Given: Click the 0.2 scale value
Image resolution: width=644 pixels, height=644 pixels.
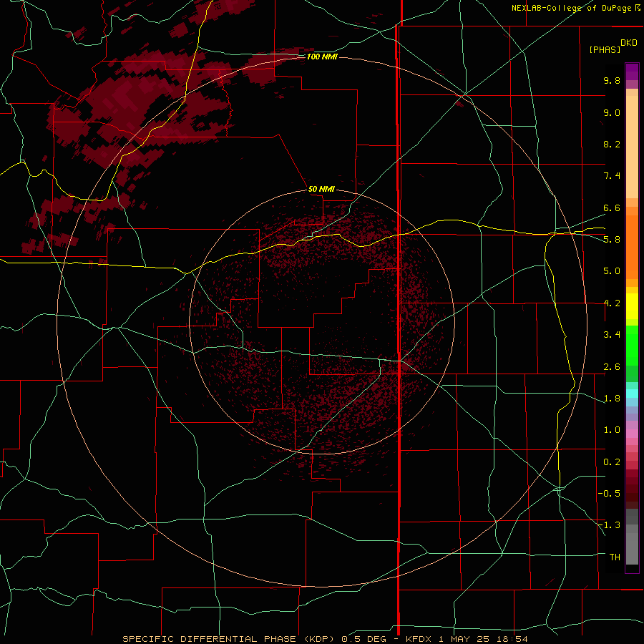Looking at the screenshot, I should click(612, 462).
